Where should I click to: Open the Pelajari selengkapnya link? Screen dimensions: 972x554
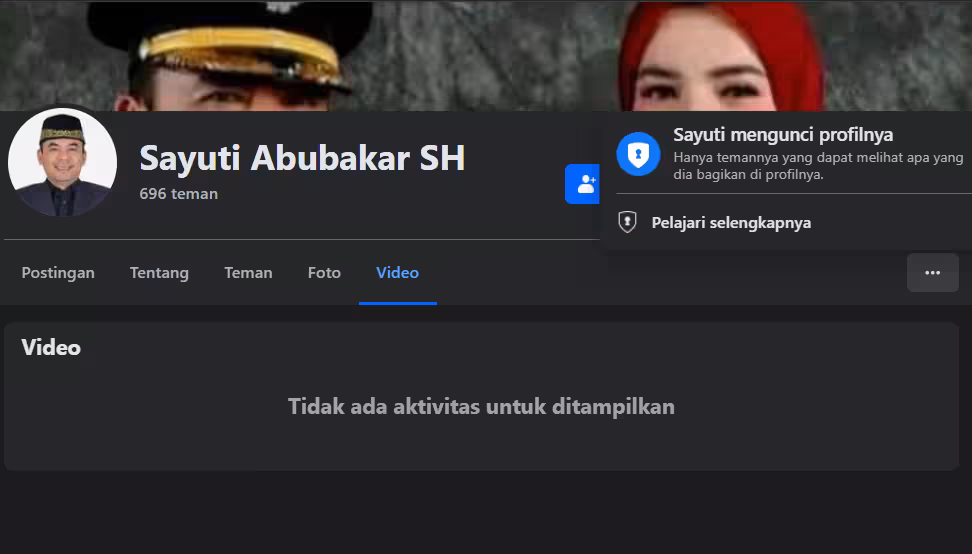click(731, 222)
